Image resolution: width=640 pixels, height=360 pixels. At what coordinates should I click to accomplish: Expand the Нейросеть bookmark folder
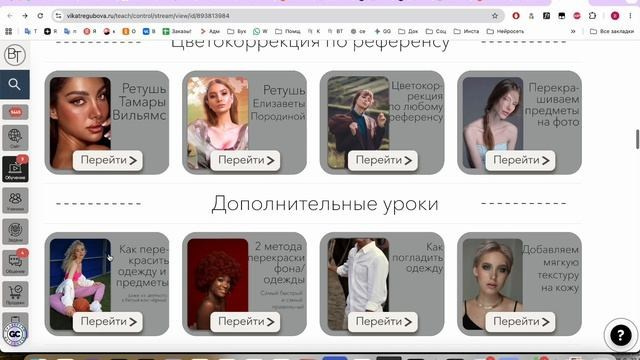[x=505, y=31]
